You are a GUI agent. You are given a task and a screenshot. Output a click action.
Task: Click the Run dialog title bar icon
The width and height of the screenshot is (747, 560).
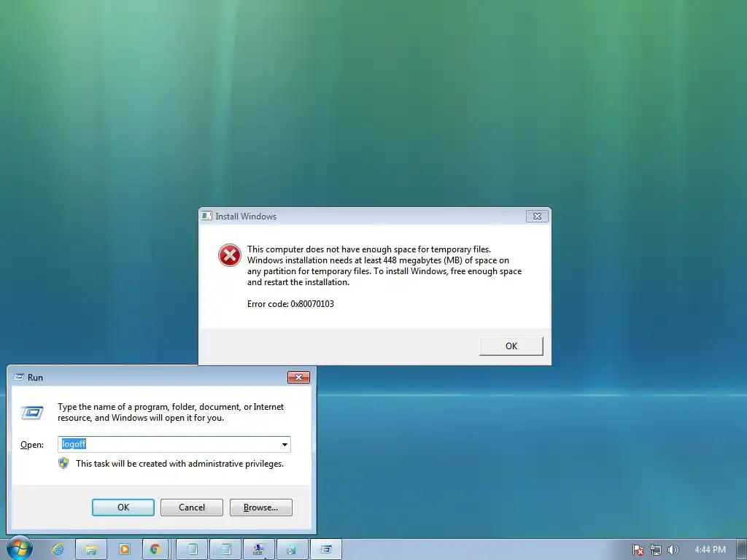tap(19, 377)
